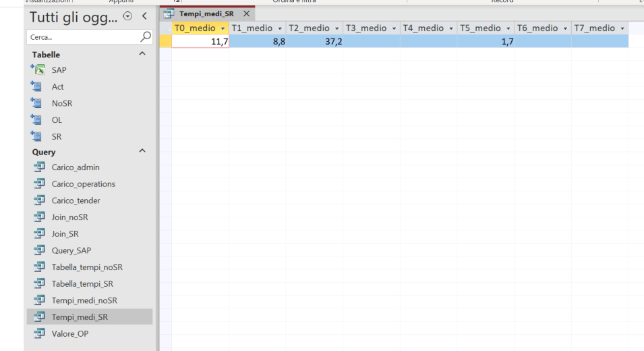Click the Join_noSR query icon

click(x=39, y=217)
